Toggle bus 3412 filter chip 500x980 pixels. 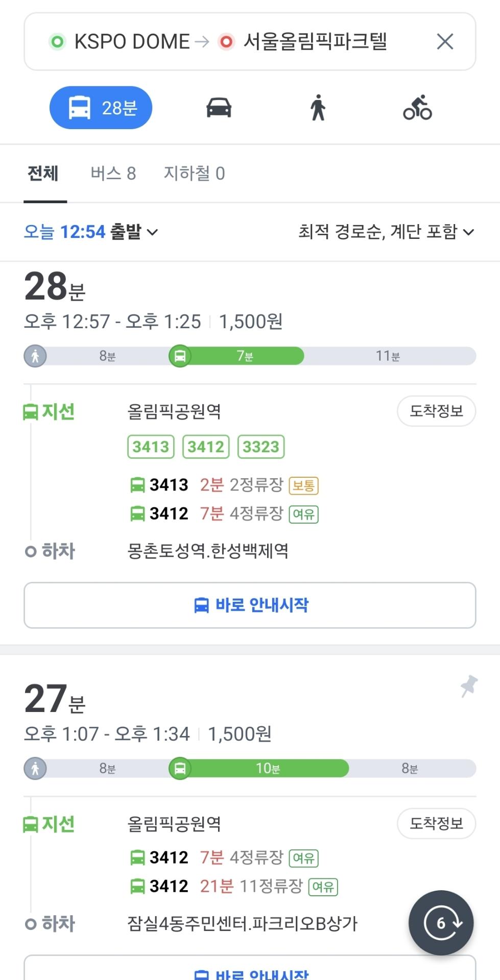[206, 447]
